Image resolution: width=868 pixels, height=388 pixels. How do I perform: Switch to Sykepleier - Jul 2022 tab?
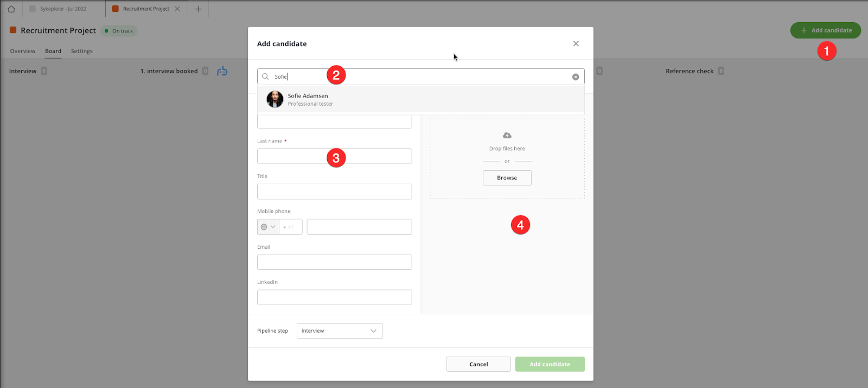(x=63, y=9)
